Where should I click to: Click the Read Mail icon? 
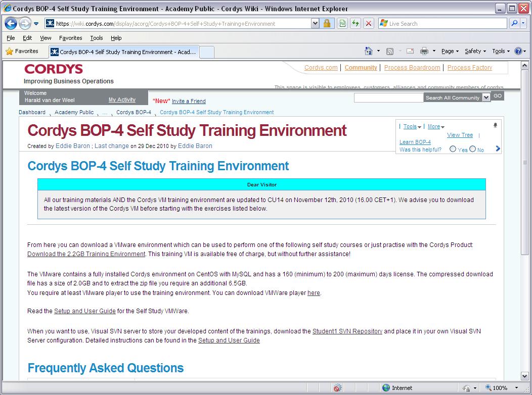tap(410, 51)
